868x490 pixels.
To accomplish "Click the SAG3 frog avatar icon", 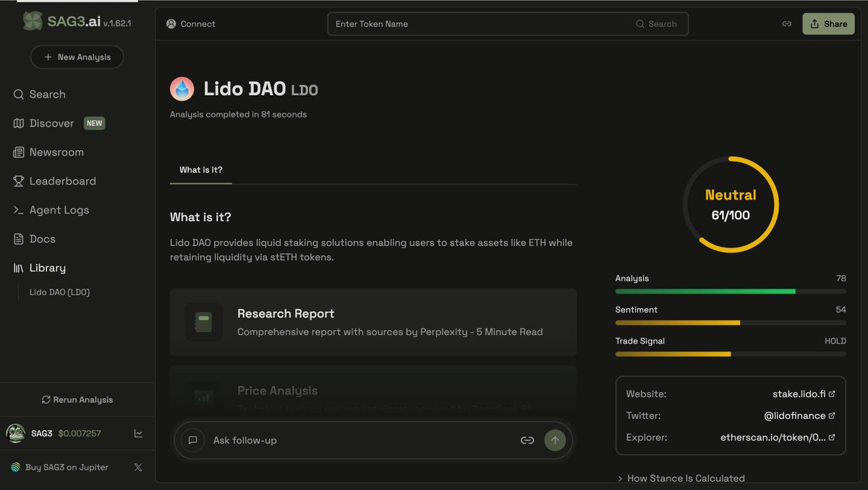I will coord(16,434).
